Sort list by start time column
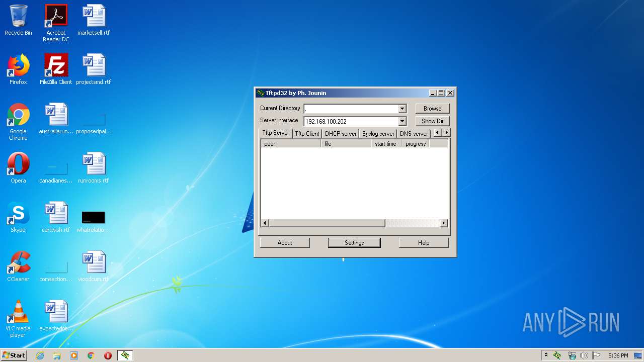The height and width of the screenshot is (362, 644). 386,144
